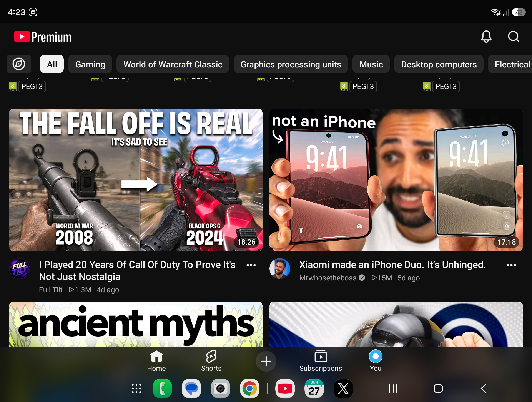Open Subscriptions in bottom bar
Viewport: 532px width, 402px height.
pyautogui.click(x=321, y=361)
